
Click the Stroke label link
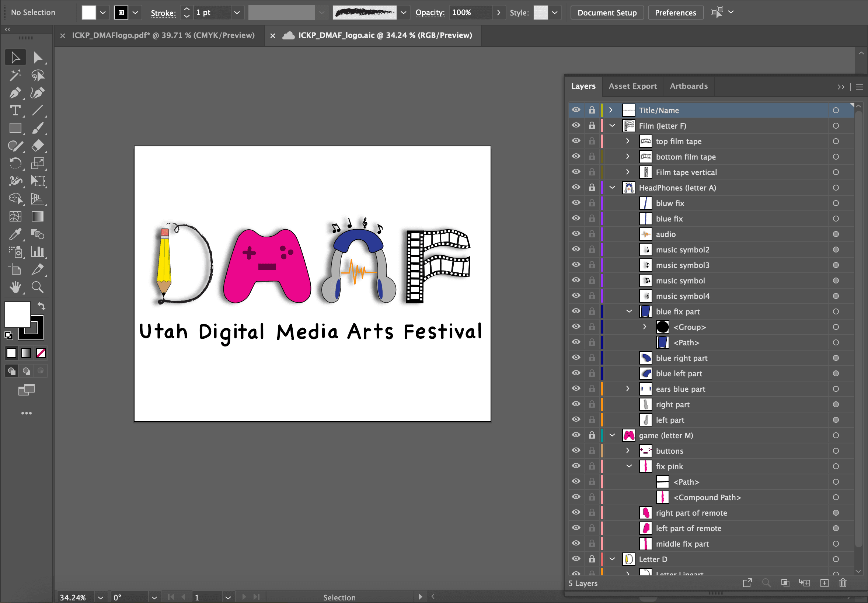[x=163, y=13]
